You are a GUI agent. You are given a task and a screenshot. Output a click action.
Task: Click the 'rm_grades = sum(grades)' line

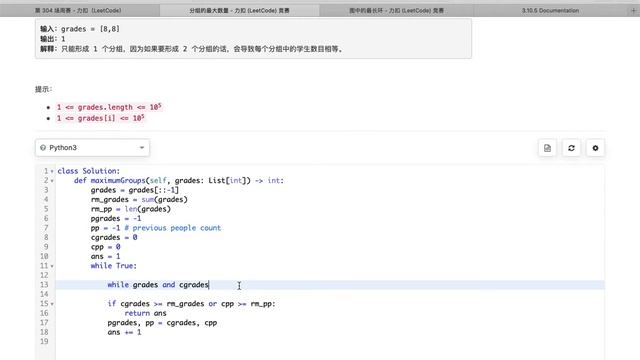point(139,199)
